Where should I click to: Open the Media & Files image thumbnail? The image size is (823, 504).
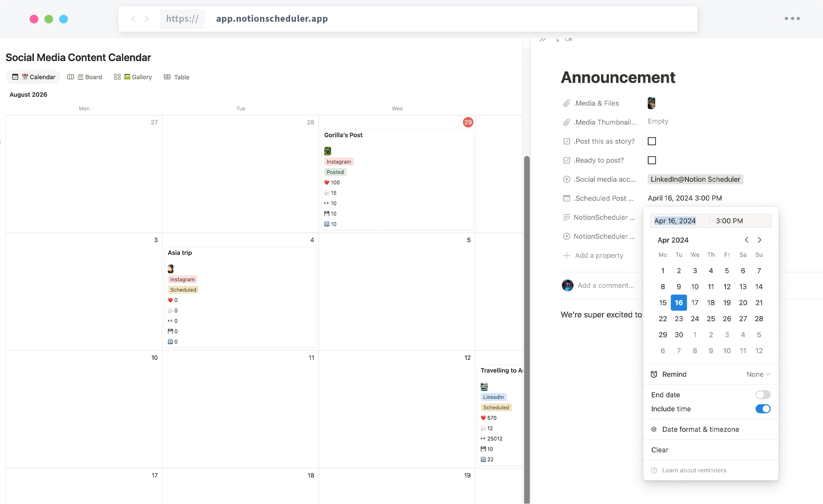651,103
